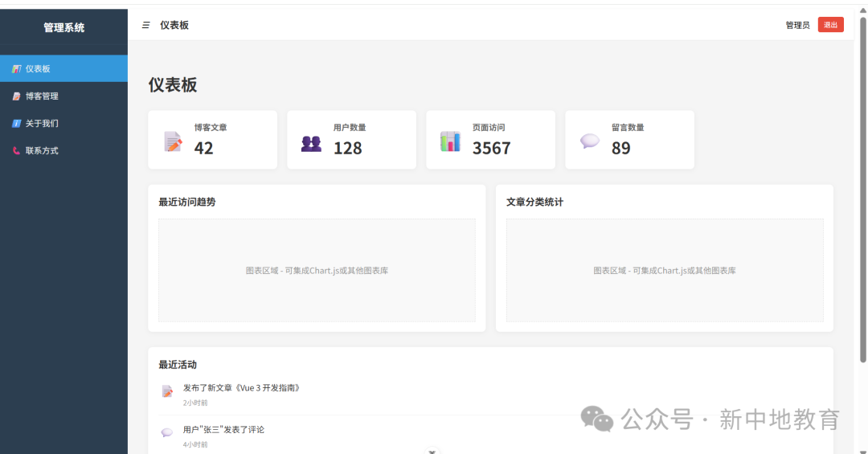This screenshot has height=454, width=868.
Task: Click the bar chart icon in 页面访问 card
Action: point(450,141)
